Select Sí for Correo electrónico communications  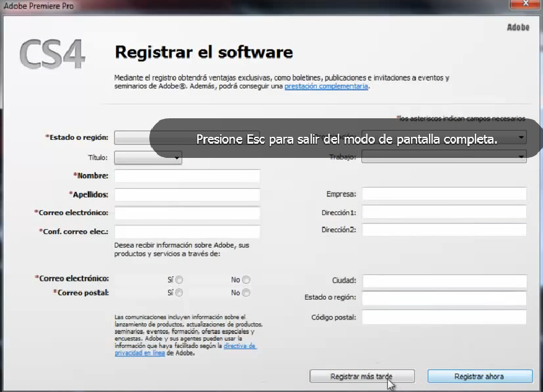point(179,279)
